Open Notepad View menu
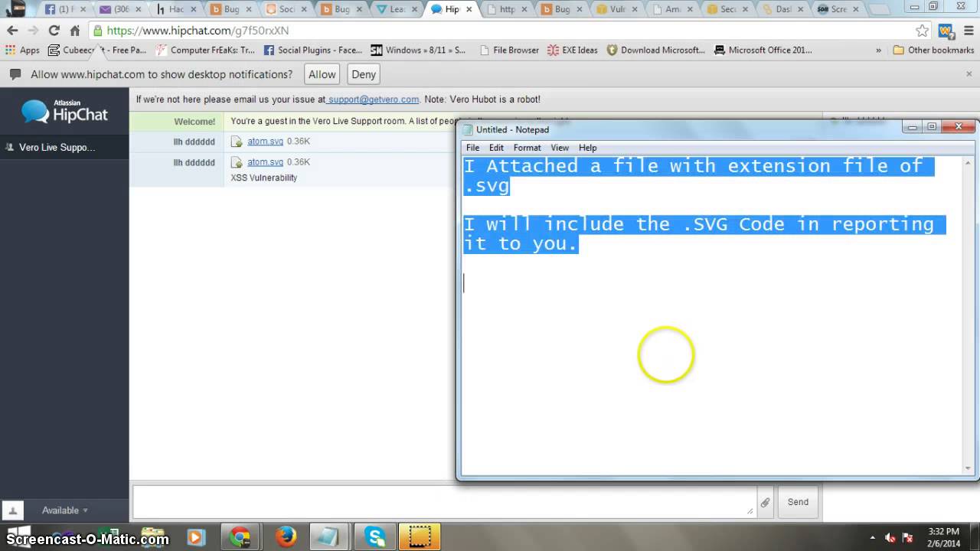 click(x=560, y=148)
